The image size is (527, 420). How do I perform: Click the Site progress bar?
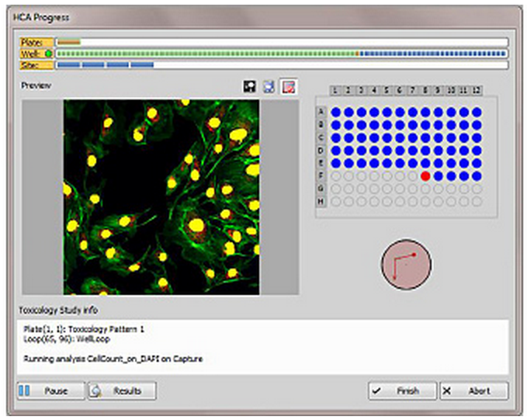coord(282,65)
